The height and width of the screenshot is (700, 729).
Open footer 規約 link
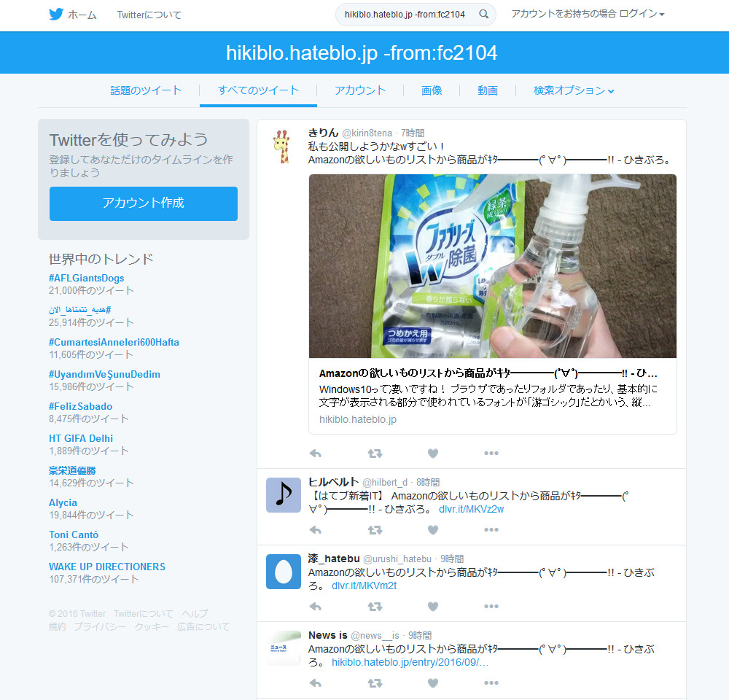[57, 627]
